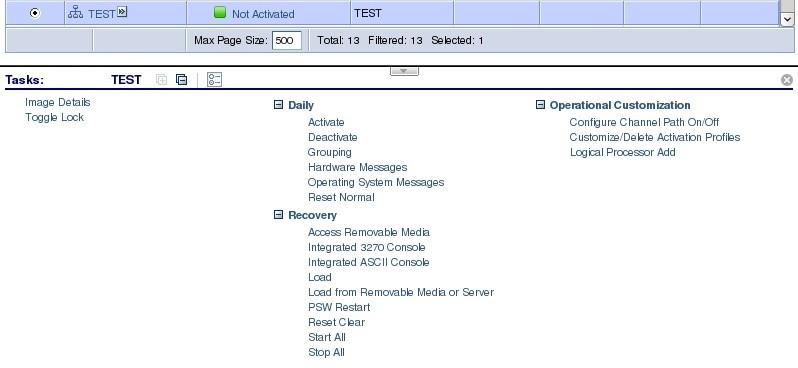Launch Reset Normal task
This screenshot has height=368, width=798.
341,197
